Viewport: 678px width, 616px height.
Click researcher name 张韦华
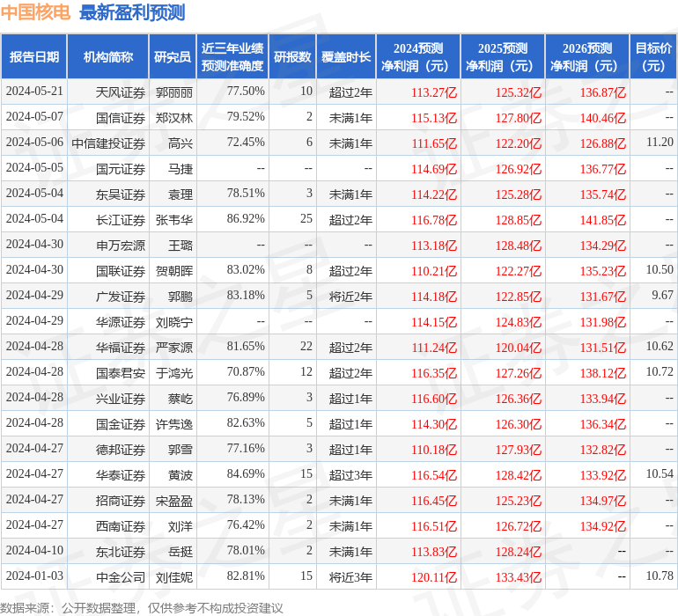[174, 220]
